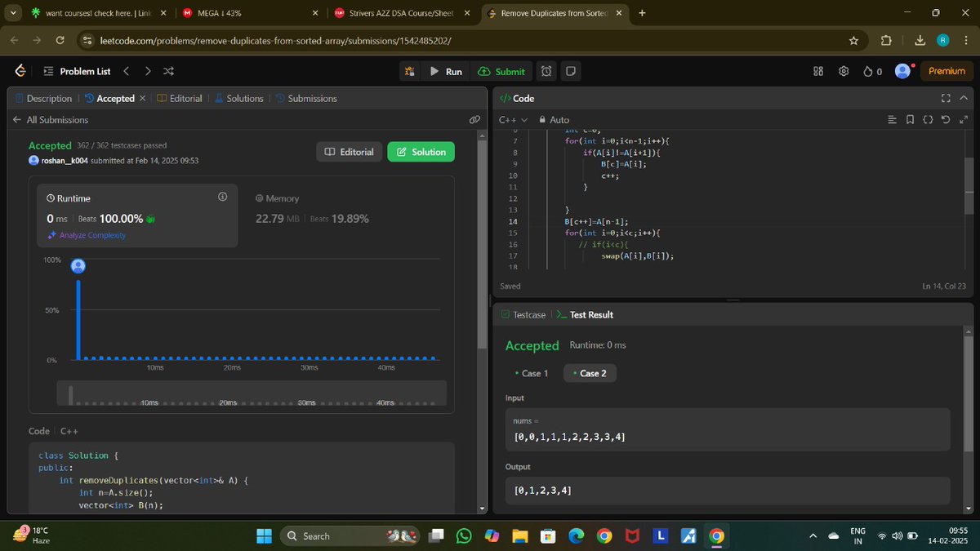This screenshot has height=551, width=980.
Task: View the streak fire counter
Action: [873, 71]
